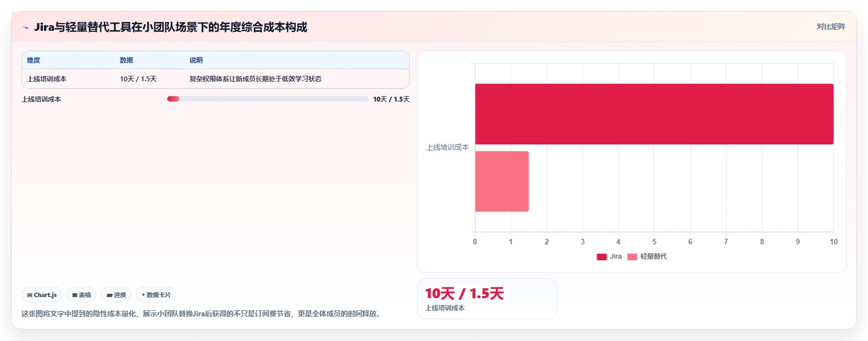Click the x-axis tick label 0
This screenshot has height=341, width=868.
click(x=475, y=242)
